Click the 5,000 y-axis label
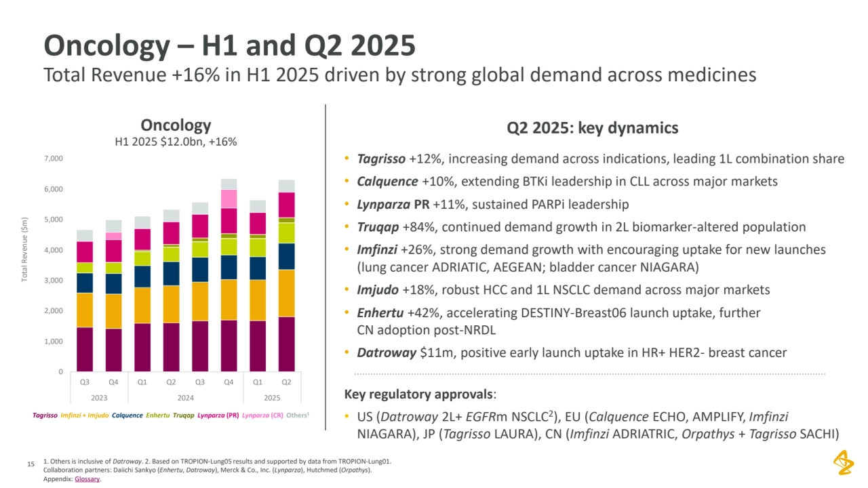The image size is (868, 488). 54,220
